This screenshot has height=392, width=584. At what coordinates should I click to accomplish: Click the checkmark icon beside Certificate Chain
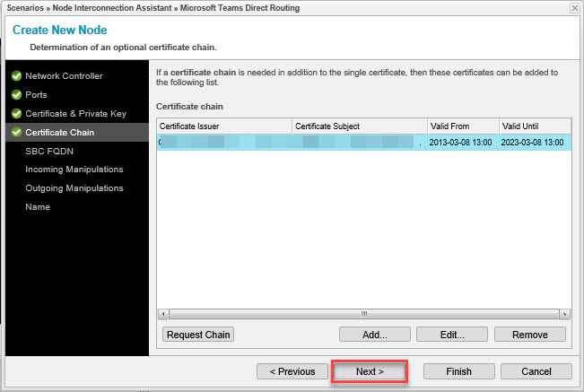(16, 133)
